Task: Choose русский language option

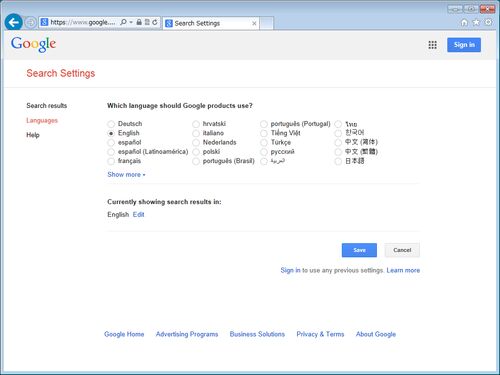Action: click(264, 152)
